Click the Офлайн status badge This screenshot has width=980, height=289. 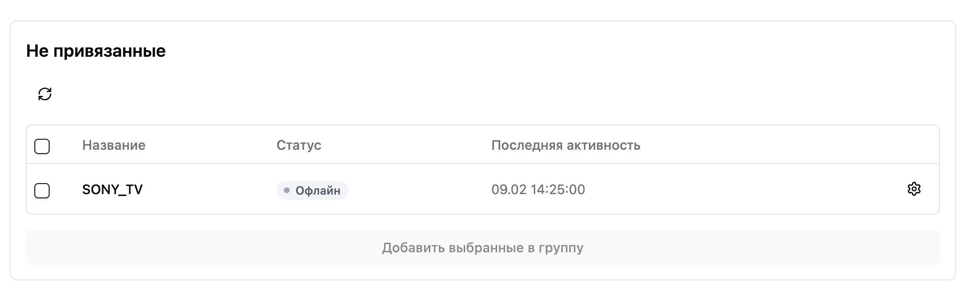312,190
